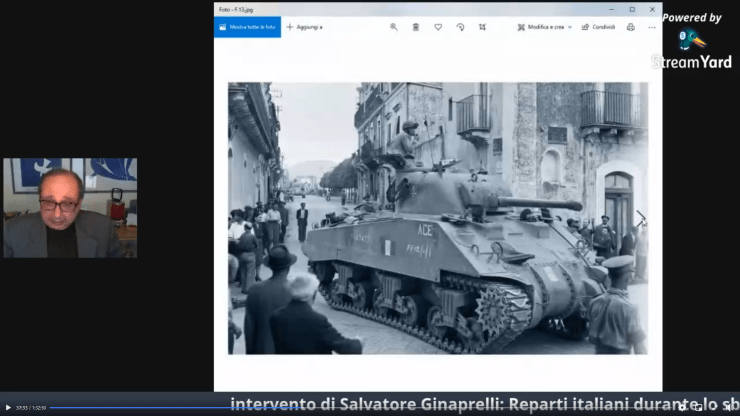Click the zoom magnifier icon in Photos toolbar

coord(394,27)
